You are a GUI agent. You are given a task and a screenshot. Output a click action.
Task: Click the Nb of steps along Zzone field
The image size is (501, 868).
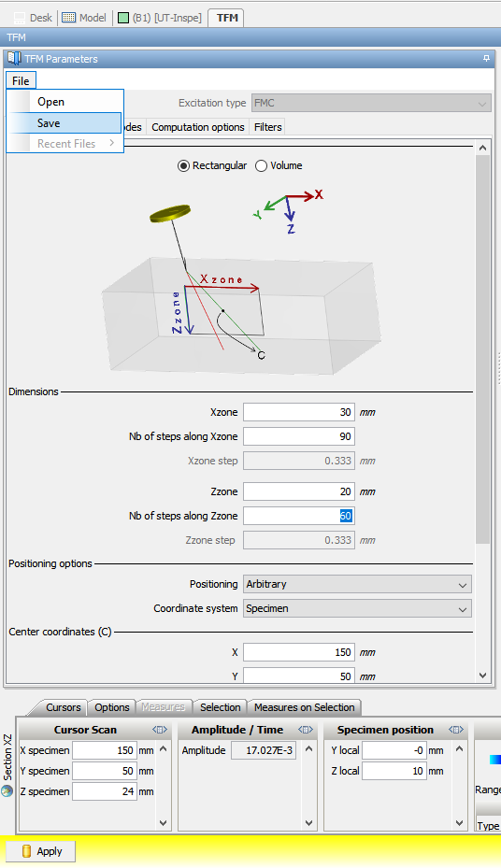pos(299,516)
